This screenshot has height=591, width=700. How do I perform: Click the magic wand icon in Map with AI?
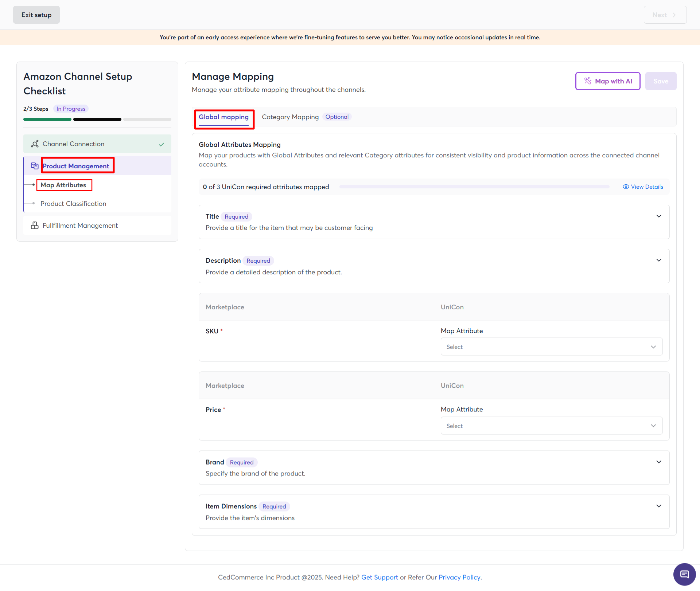588,81
